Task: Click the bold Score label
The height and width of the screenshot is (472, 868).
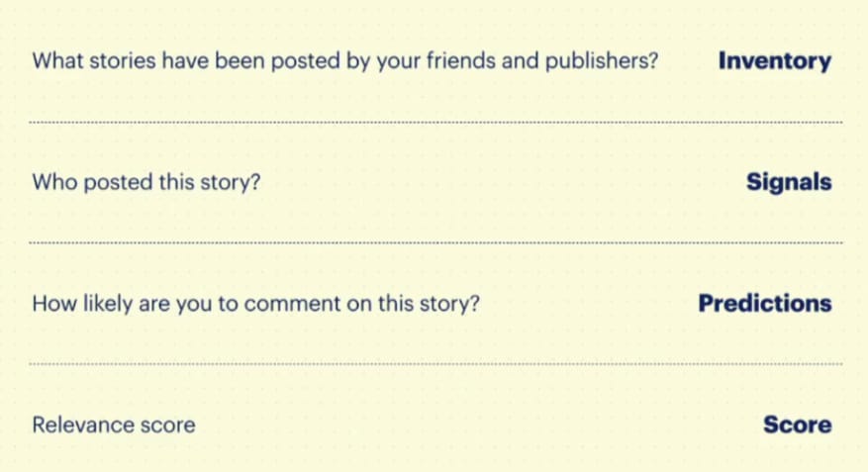Action: click(x=797, y=425)
